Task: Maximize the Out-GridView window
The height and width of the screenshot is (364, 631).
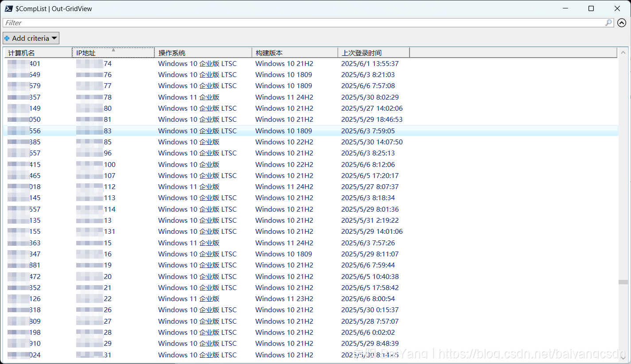Action: pos(591,8)
